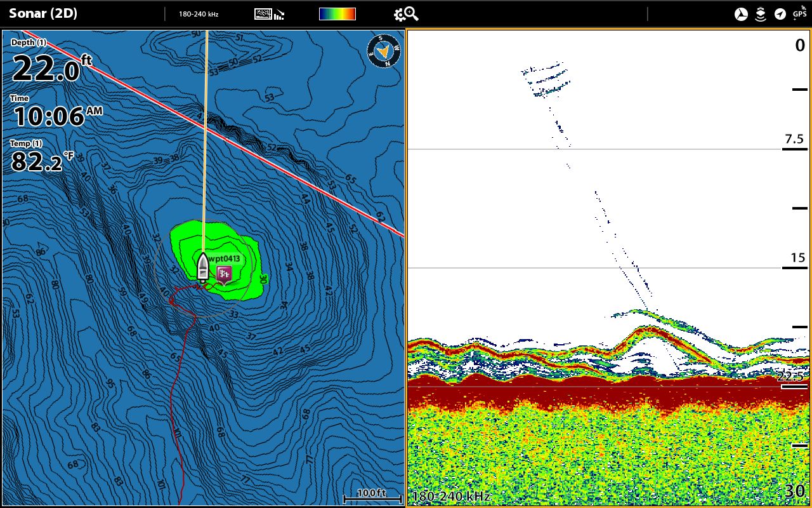
Task: Tap the 180-240 kHz label in sonar pane
Action: coord(451,496)
